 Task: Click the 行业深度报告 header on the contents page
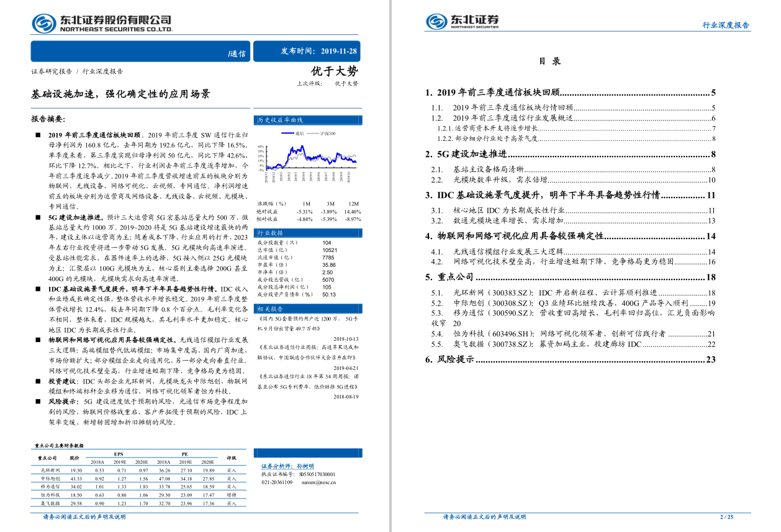coord(726,25)
